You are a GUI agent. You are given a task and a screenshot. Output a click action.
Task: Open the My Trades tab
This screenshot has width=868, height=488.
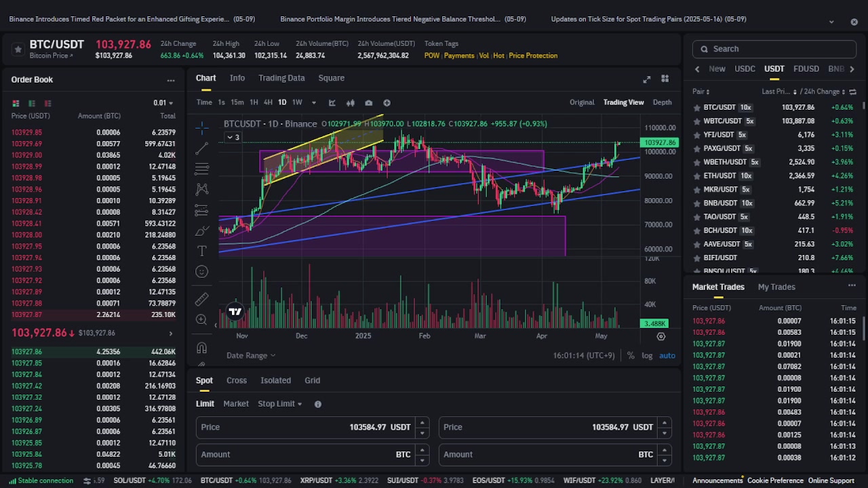tap(776, 287)
